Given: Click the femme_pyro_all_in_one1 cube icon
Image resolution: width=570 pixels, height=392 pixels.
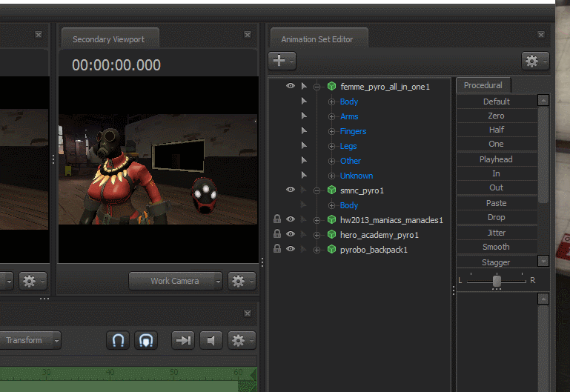Looking at the screenshot, I should 331,87.
